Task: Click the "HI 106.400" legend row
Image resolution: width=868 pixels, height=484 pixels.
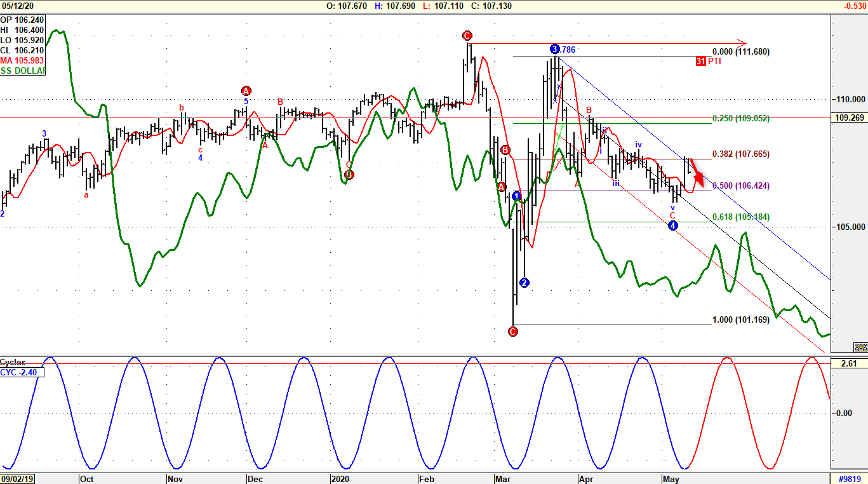Action: (22, 30)
